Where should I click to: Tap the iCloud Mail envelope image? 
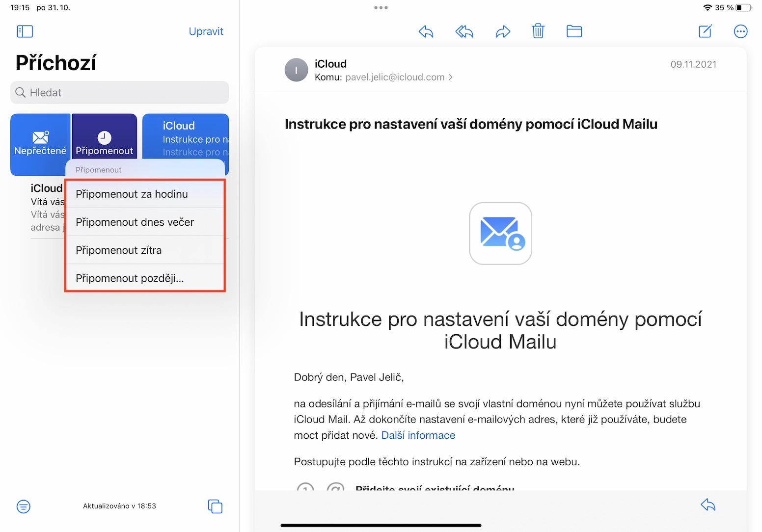pos(500,233)
